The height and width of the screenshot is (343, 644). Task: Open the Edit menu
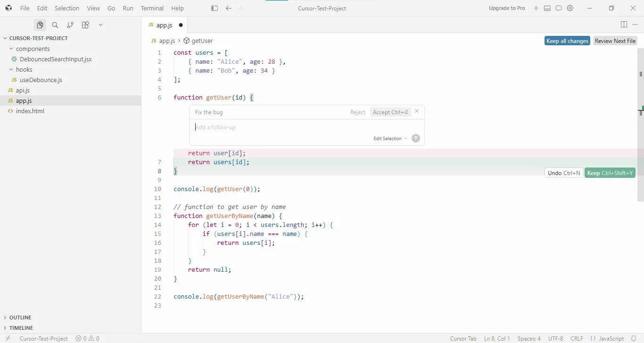(x=42, y=8)
